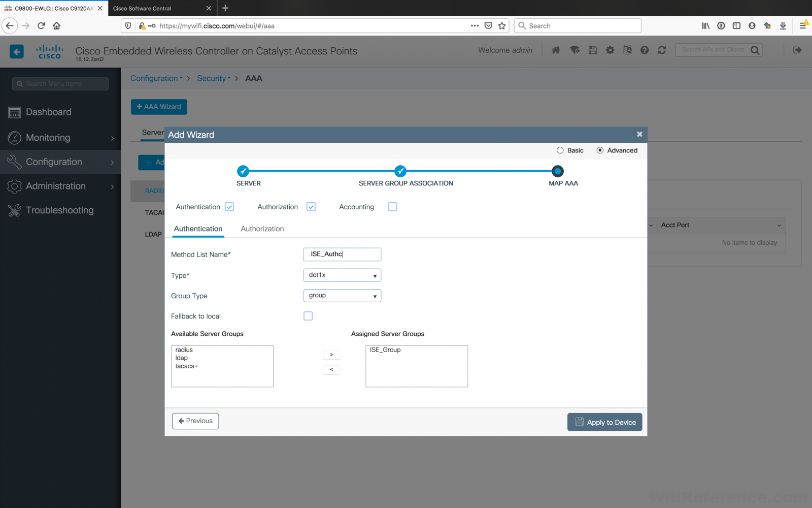The image size is (812, 508).
Task: Switch to the Cisco Software Central browser tab
Action: point(157,9)
